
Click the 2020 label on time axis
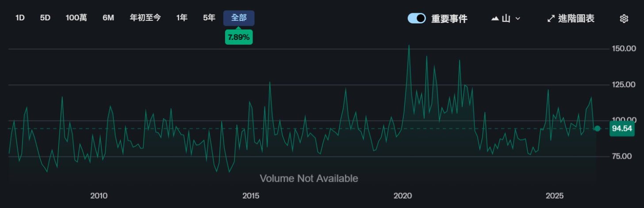[x=402, y=196]
